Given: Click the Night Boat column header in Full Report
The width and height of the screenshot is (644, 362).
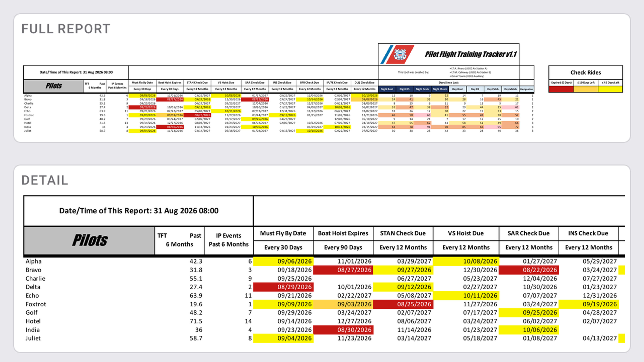Looking at the screenshot, I should (387, 89).
